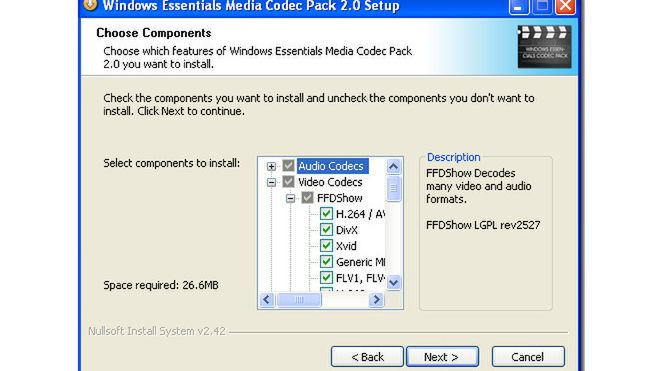Collapse the Video Codecs tree node
This screenshot has height=371, width=660.
click(271, 182)
